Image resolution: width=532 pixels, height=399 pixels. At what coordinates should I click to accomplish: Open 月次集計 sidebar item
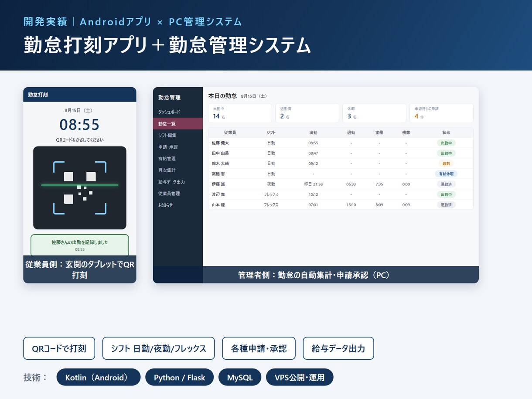click(177, 170)
